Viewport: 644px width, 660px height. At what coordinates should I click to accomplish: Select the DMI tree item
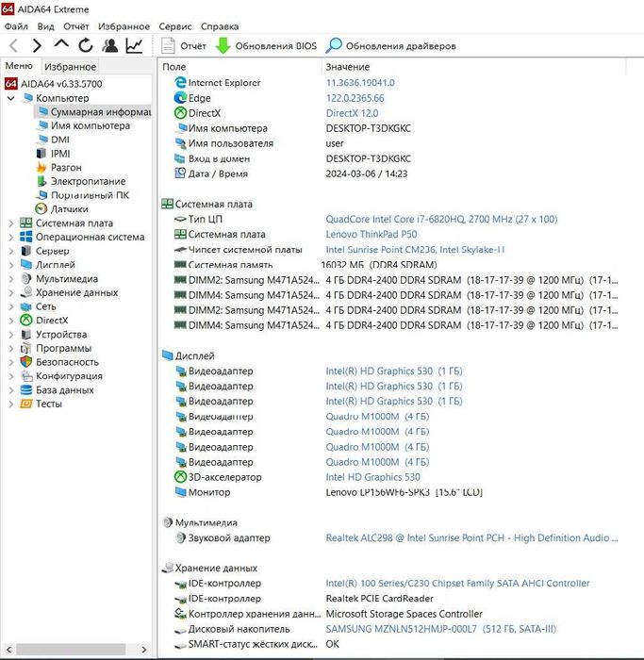(x=60, y=140)
